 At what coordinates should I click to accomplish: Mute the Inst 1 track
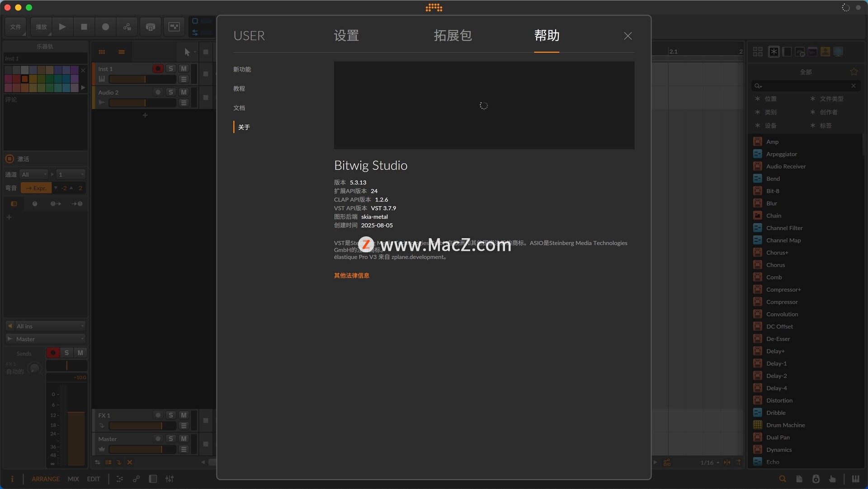(x=184, y=69)
